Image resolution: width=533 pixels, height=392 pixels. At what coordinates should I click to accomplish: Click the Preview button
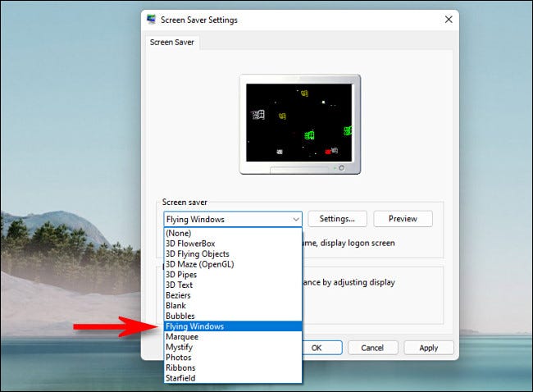coord(403,219)
